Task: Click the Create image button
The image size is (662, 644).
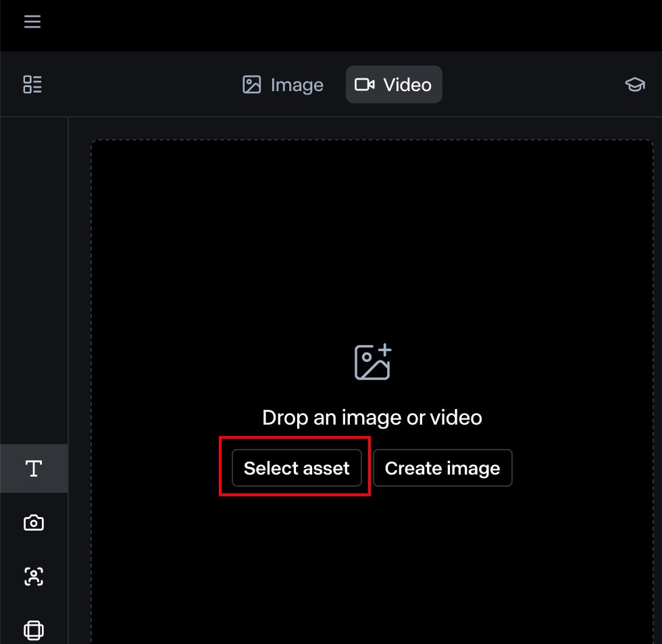Action: click(442, 468)
